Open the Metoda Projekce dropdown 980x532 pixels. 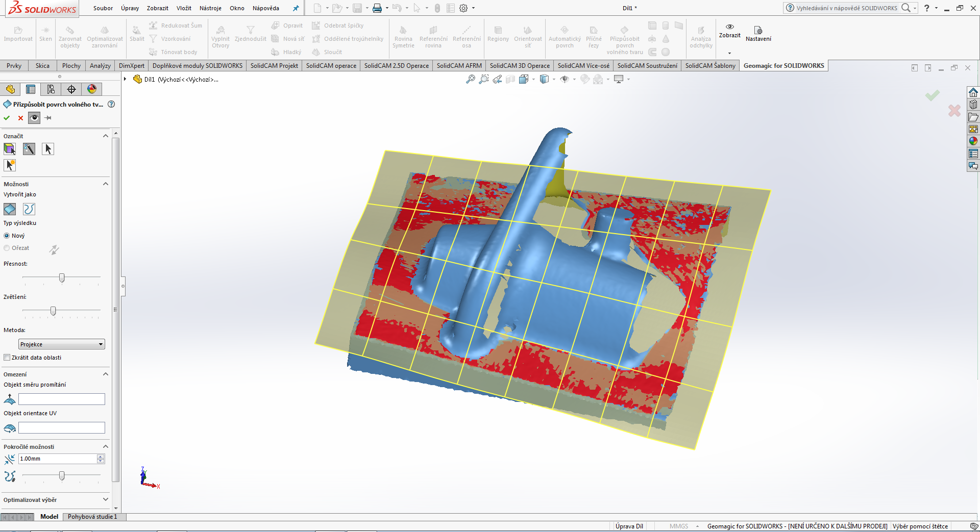tap(61, 344)
